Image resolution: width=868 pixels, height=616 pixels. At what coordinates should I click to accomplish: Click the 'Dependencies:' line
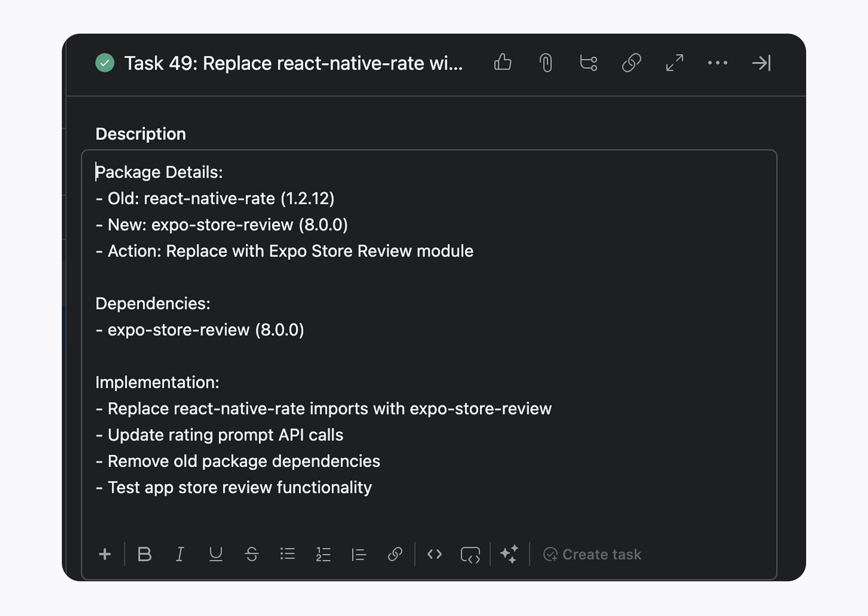[x=153, y=303]
